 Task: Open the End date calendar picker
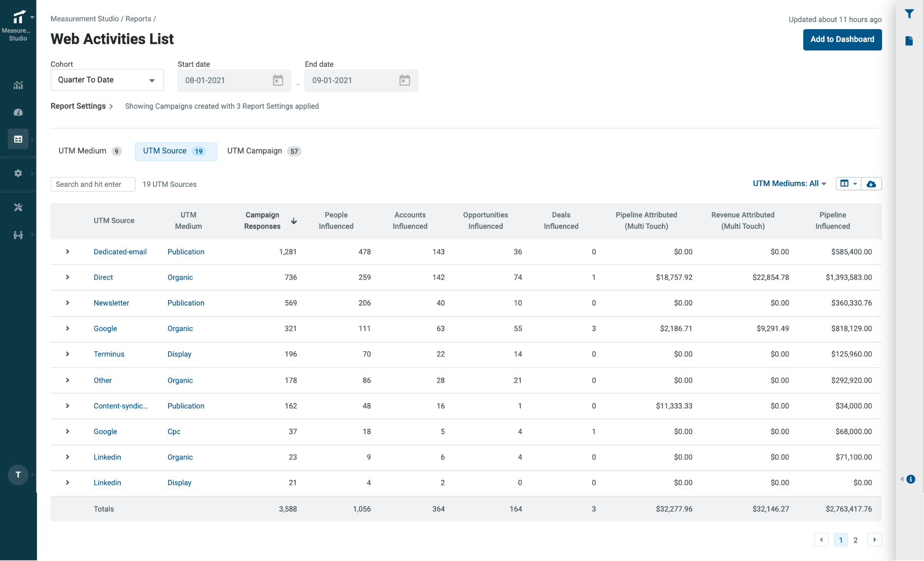coord(405,80)
